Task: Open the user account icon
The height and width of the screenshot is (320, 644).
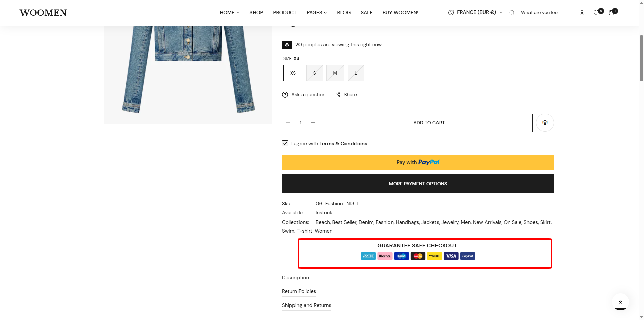Action: [582, 13]
